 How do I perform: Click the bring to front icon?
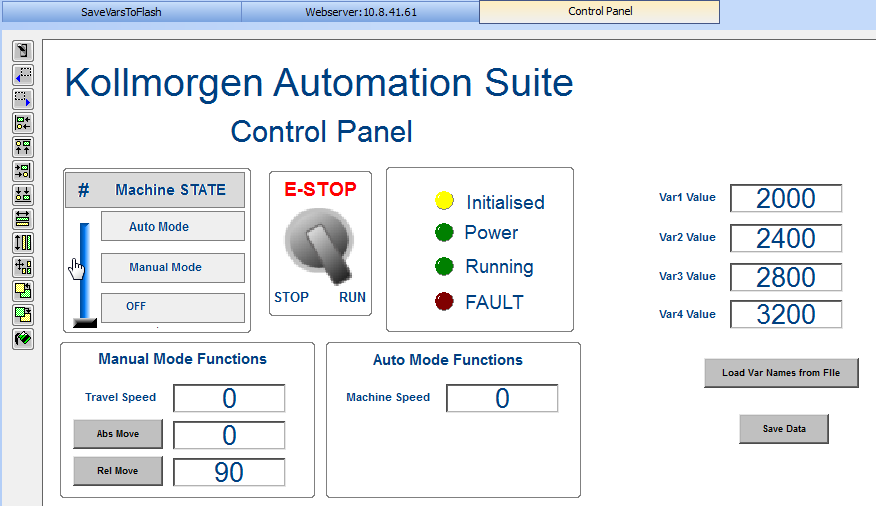point(23,291)
